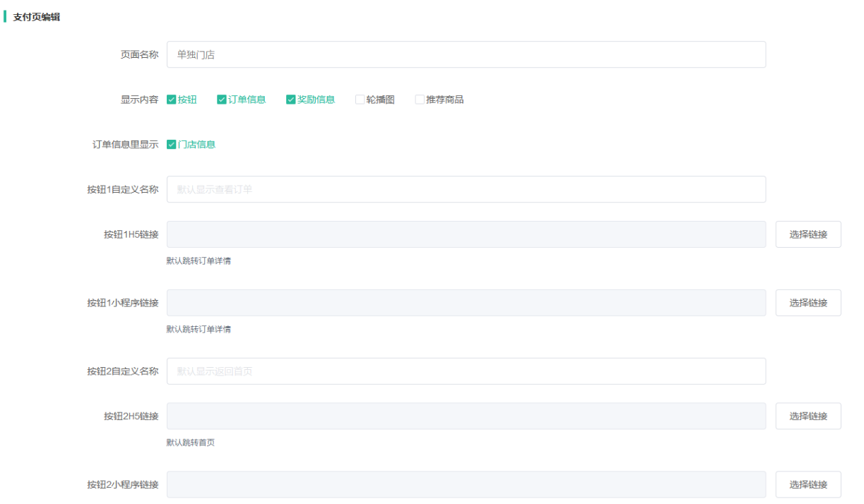Uncheck 门店信息 under 订单信息里显示

click(172, 145)
